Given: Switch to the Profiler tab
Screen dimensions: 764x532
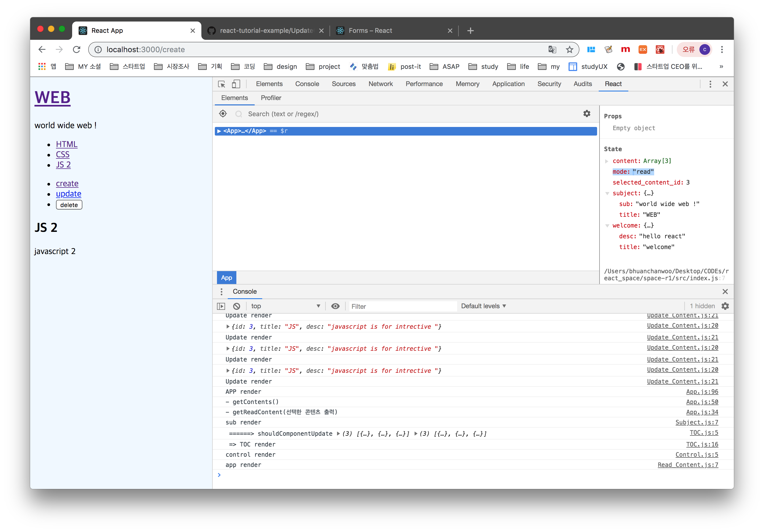Looking at the screenshot, I should tap(271, 98).
